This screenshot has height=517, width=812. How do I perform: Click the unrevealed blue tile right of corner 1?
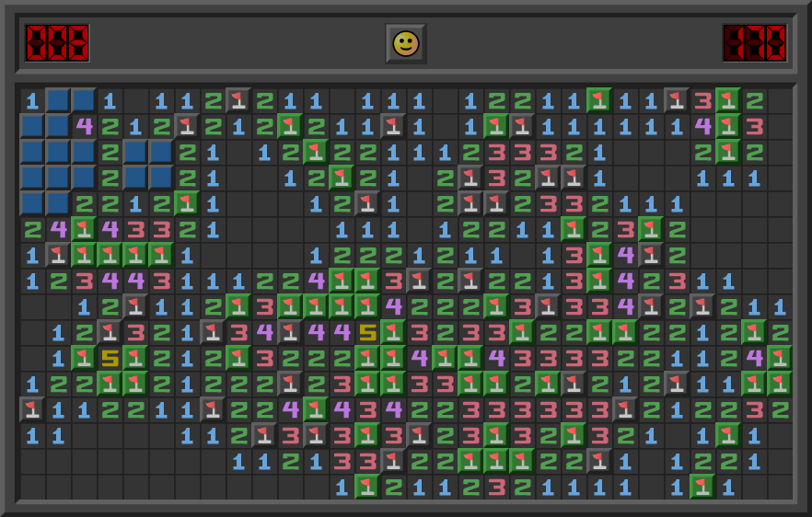(x=58, y=100)
